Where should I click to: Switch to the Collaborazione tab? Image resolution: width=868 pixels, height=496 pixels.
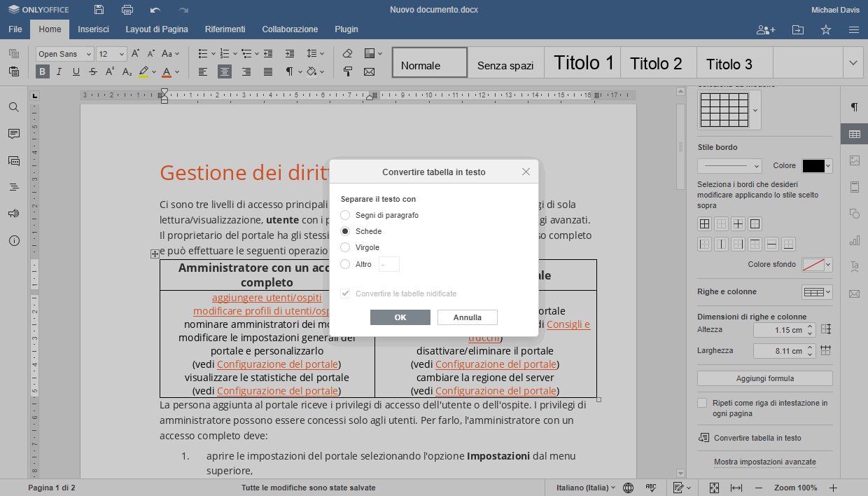coord(290,29)
